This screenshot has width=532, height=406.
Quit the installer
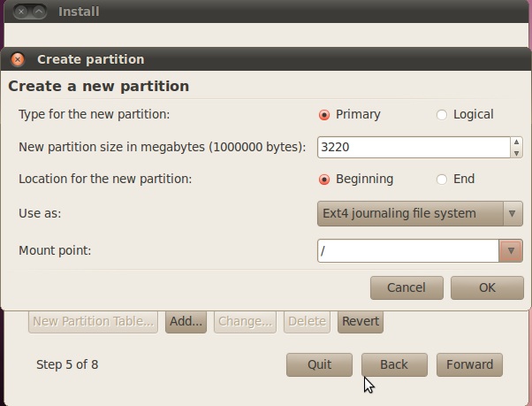[x=319, y=364]
